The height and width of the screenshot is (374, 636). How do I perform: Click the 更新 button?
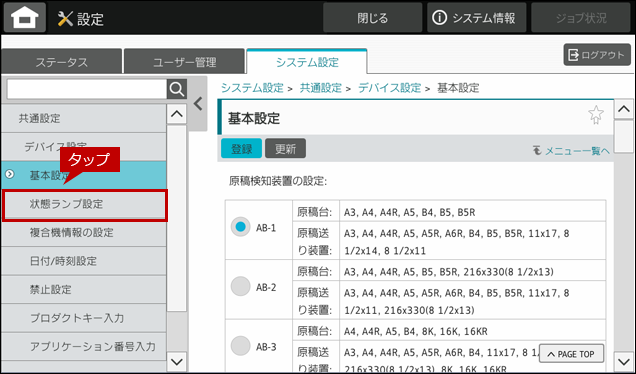tap(286, 148)
